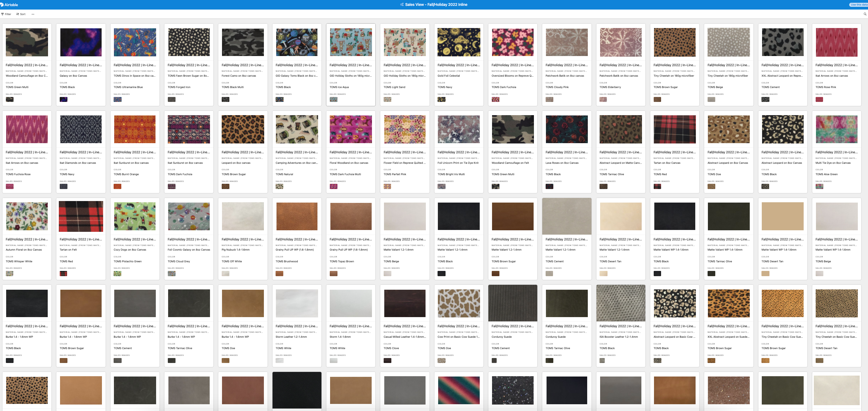Viewport: 868px width, 411px height.
Task: Open the Sort options
Action: pos(21,14)
